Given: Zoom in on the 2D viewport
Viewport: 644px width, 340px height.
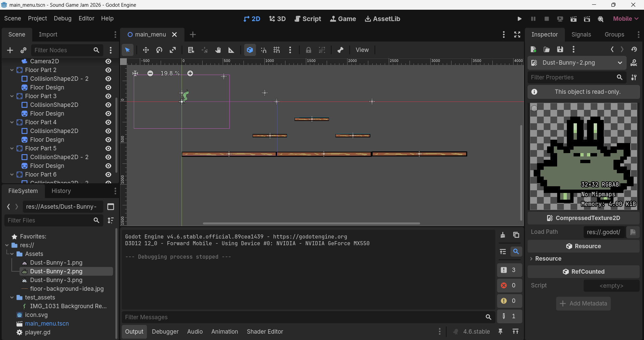Looking at the screenshot, I should tap(190, 73).
